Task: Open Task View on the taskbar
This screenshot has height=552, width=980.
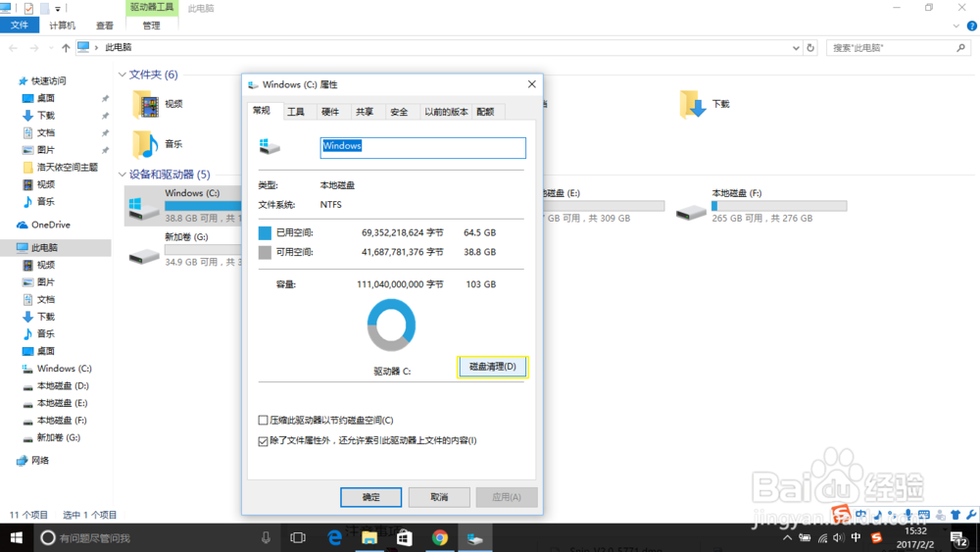Action: coord(298,537)
